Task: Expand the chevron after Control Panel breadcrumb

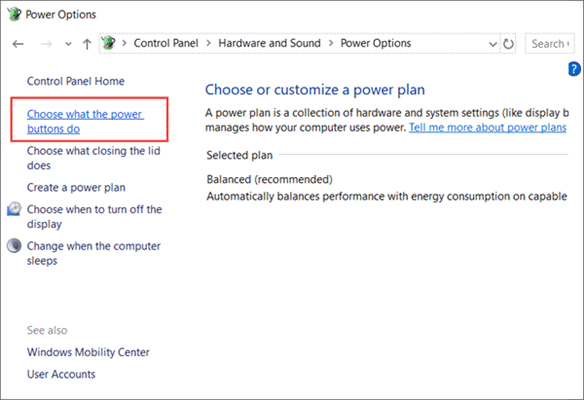Action: (x=209, y=43)
